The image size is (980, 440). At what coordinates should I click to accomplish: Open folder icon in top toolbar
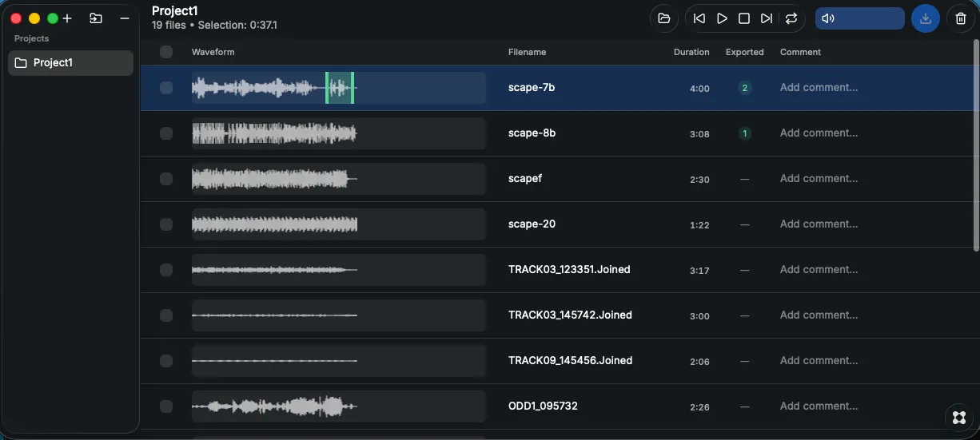click(663, 18)
